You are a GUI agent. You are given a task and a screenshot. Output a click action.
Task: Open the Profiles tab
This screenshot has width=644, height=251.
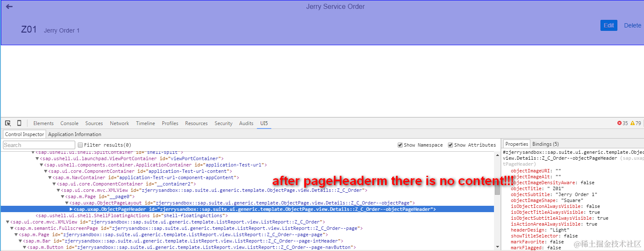pyautogui.click(x=170, y=123)
